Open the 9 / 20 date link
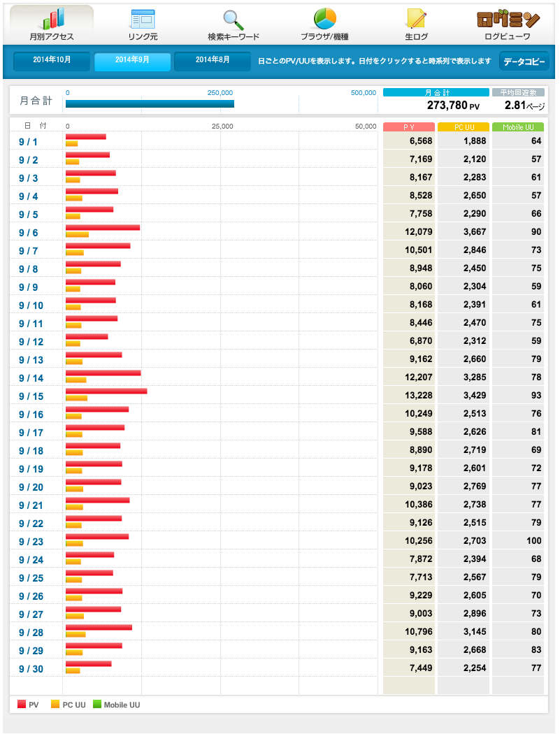 pyautogui.click(x=31, y=487)
